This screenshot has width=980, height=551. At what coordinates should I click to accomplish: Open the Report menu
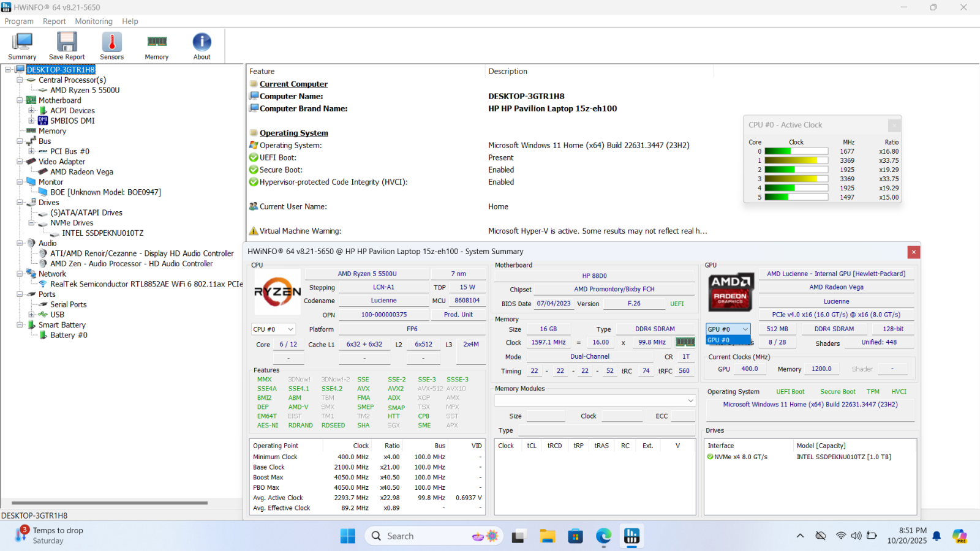click(x=54, y=21)
